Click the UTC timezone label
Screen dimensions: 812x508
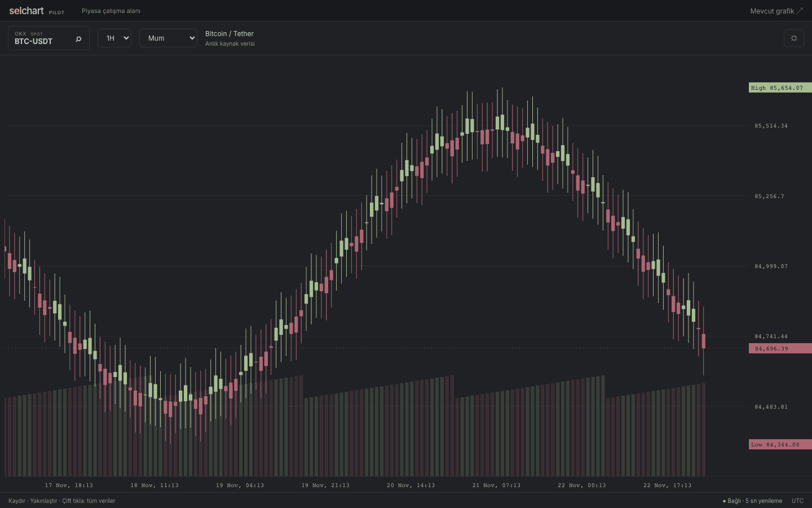(x=797, y=501)
